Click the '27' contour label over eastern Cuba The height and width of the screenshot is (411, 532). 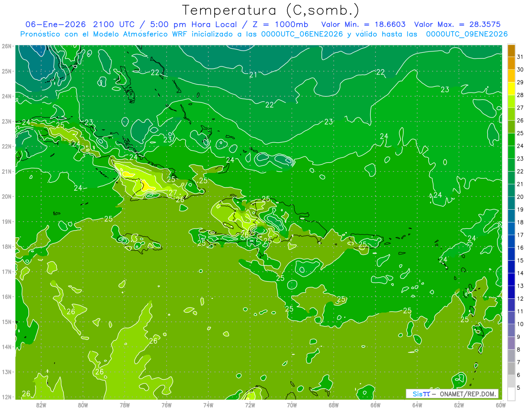[173, 193]
